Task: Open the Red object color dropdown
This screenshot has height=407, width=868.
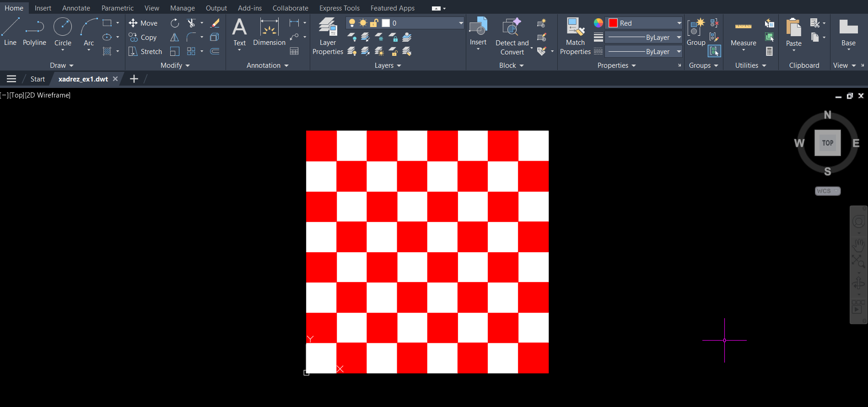Action: point(679,23)
